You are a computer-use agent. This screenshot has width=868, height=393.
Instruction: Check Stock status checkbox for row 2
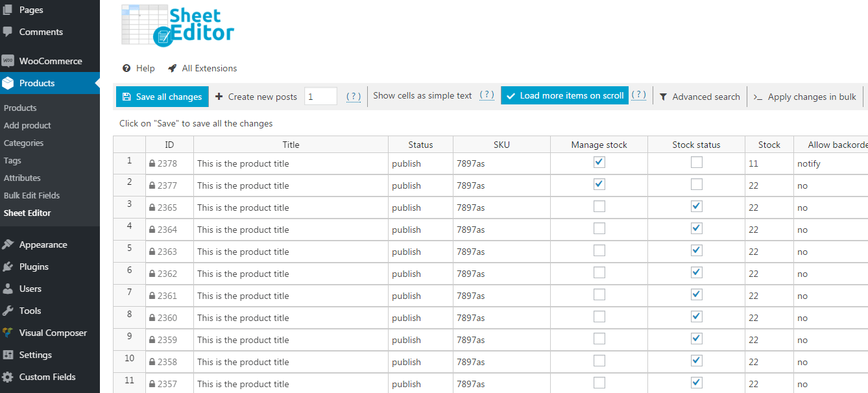tap(697, 185)
